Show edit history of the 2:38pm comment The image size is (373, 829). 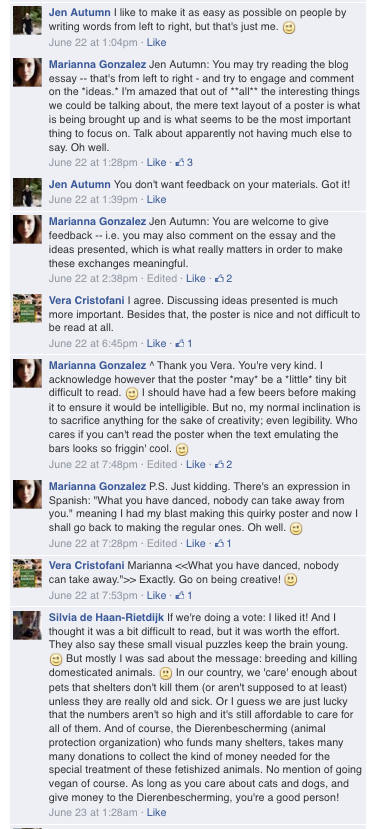click(161, 278)
